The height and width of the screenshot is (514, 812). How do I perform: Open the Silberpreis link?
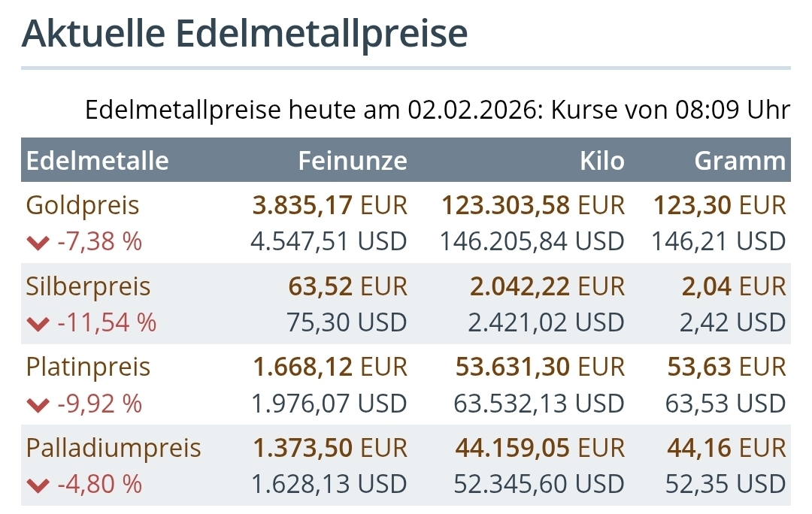[x=88, y=286]
